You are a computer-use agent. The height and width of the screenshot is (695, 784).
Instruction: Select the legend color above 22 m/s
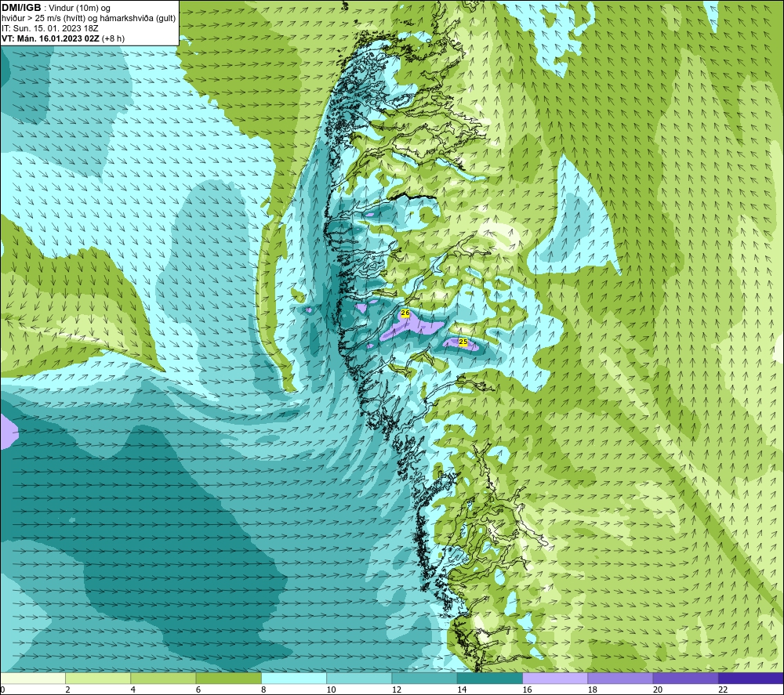coord(751,679)
